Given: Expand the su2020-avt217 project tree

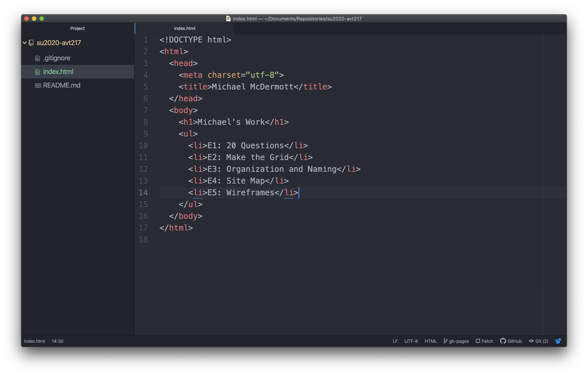Looking at the screenshot, I should [x=27, y=42].
